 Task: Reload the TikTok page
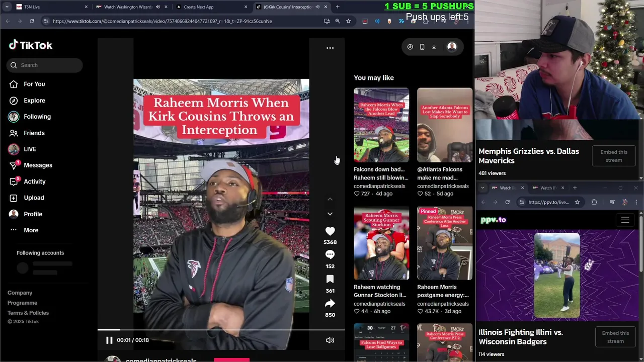[32, 21]
